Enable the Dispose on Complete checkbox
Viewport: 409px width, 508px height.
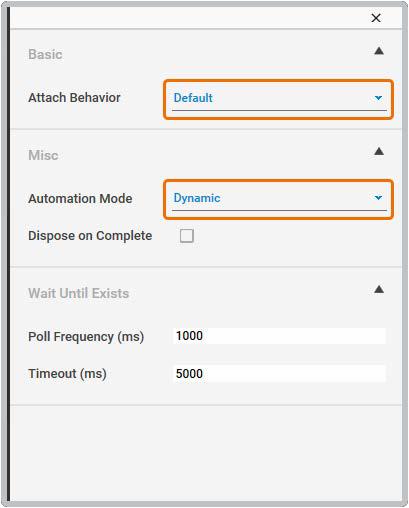[x=187, y=236]
